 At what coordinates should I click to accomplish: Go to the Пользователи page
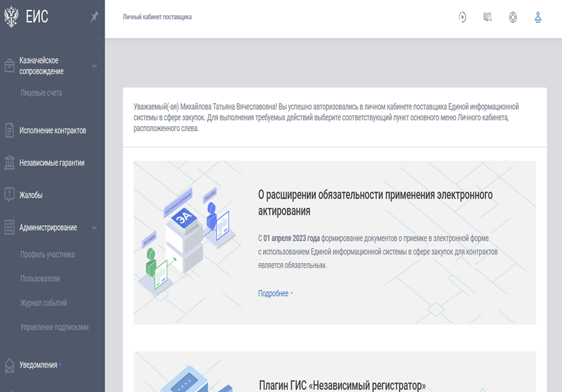(x=40, y=279)
